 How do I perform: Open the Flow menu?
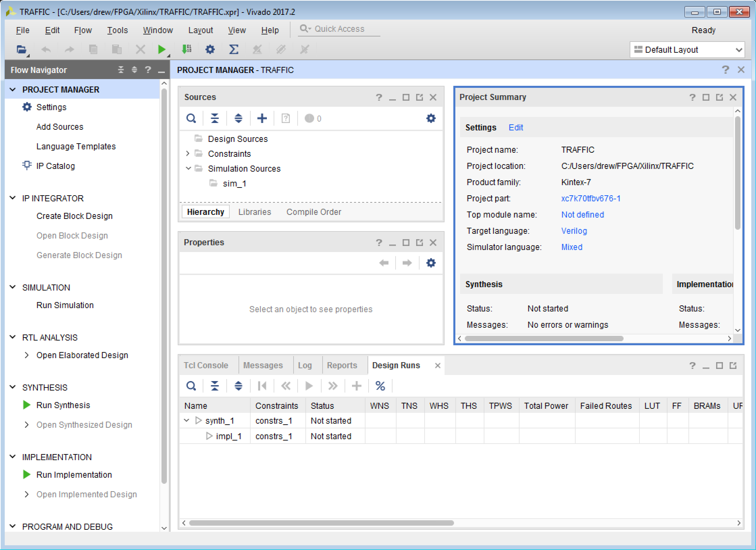pyautogui.click(x=83, y=30)
